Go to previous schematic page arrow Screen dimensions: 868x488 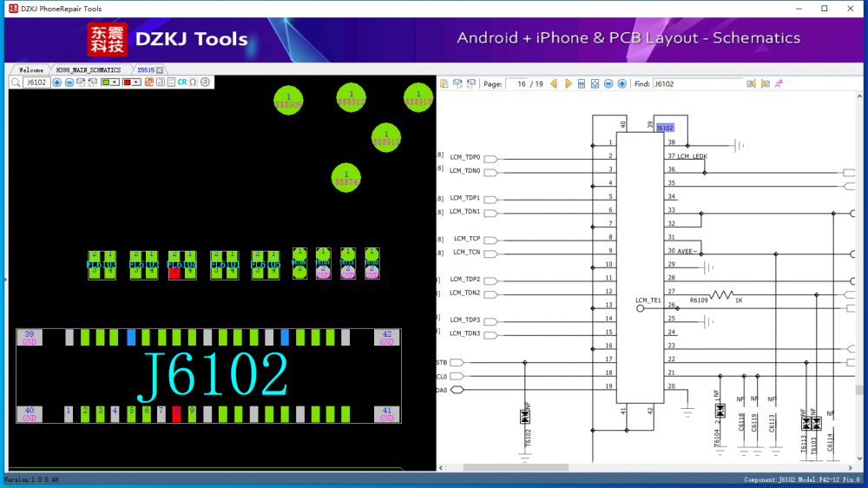554,84
